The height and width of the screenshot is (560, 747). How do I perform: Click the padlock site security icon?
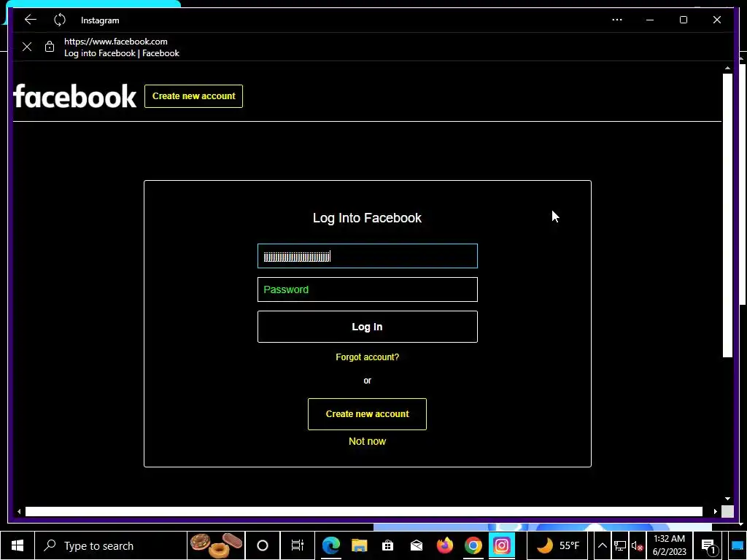pyautogui.click(x=50, y=46)
